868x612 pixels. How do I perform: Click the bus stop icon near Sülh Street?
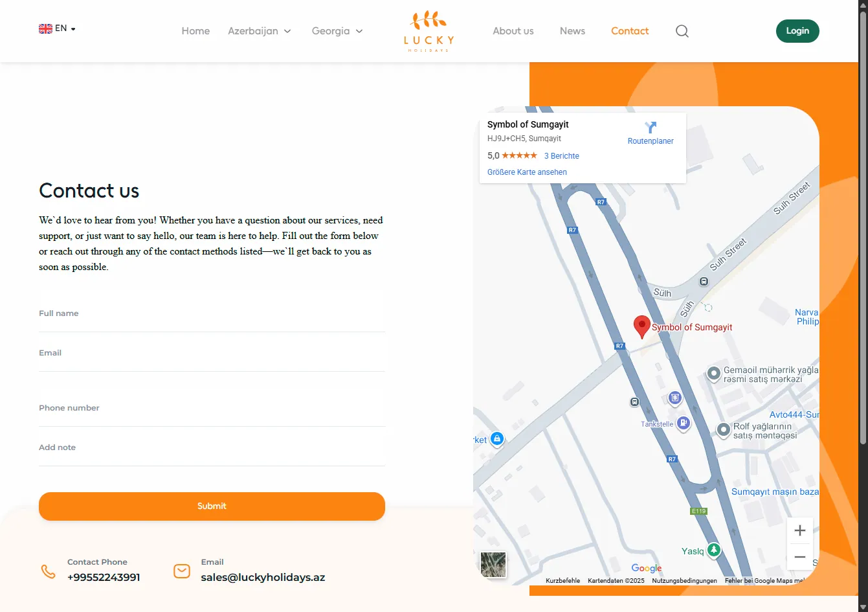pyautogui.click(x=704, y=282)
